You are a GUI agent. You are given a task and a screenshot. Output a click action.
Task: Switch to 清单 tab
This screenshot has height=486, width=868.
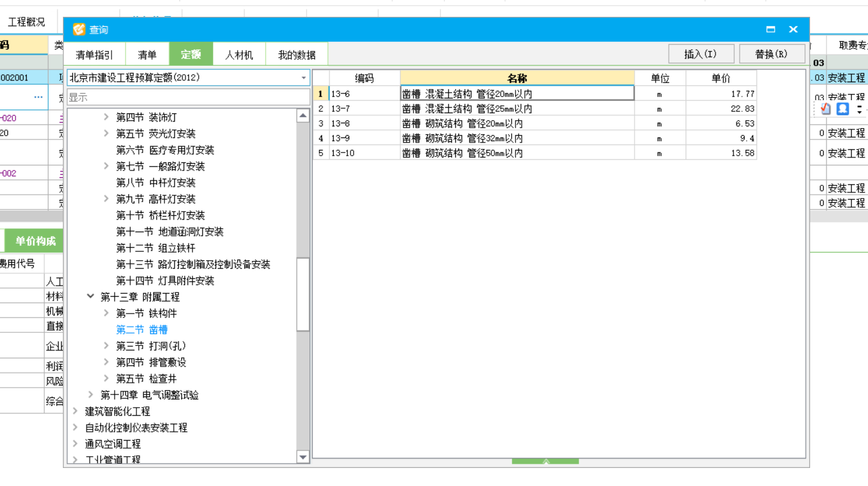click(x=148, y=55)
